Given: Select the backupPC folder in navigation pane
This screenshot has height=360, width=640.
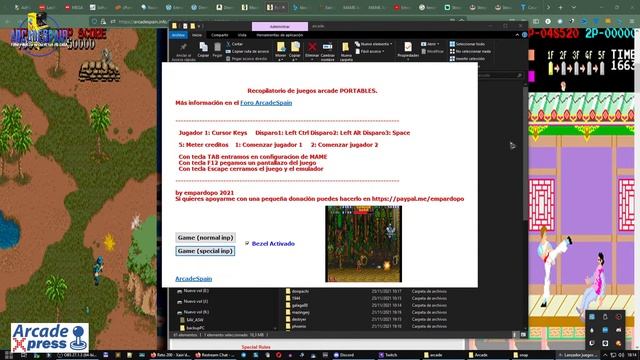Looking at the screenshot, I should pyautogui.click(x=192, y=328).
